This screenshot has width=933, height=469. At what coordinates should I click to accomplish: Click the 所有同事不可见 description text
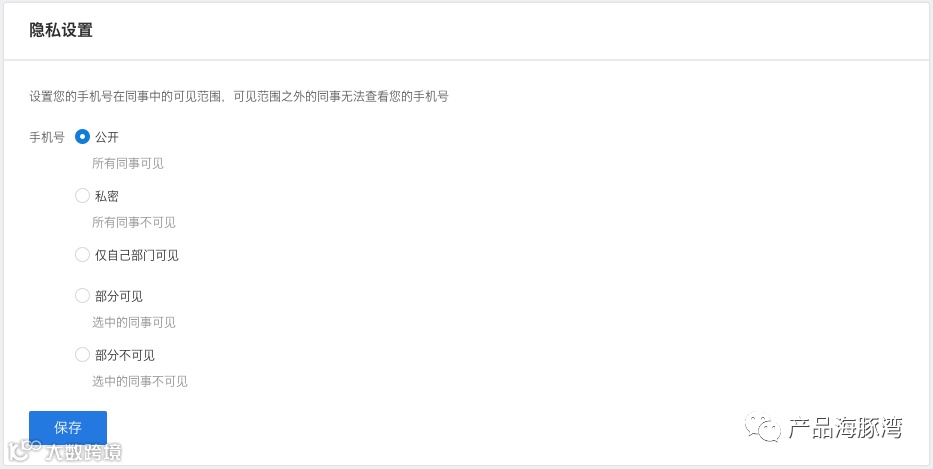tap(134, 223)
